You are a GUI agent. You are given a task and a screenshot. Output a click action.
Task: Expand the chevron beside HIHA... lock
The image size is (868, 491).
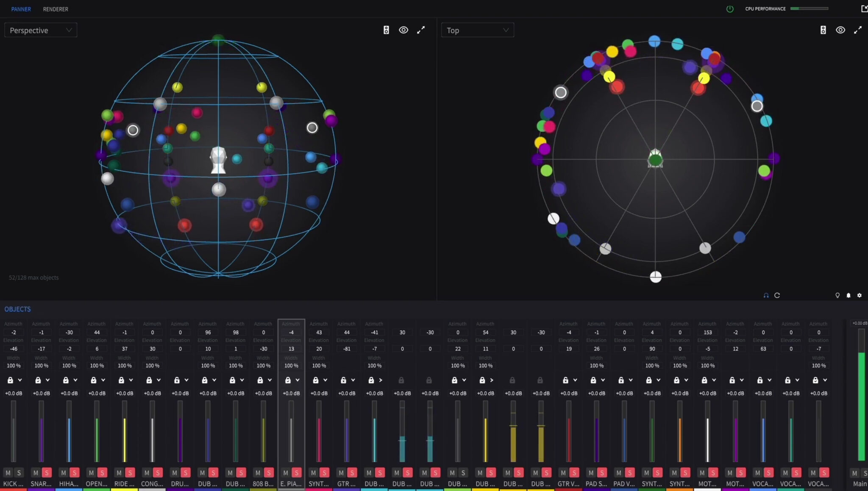click(x=75, y=380)
